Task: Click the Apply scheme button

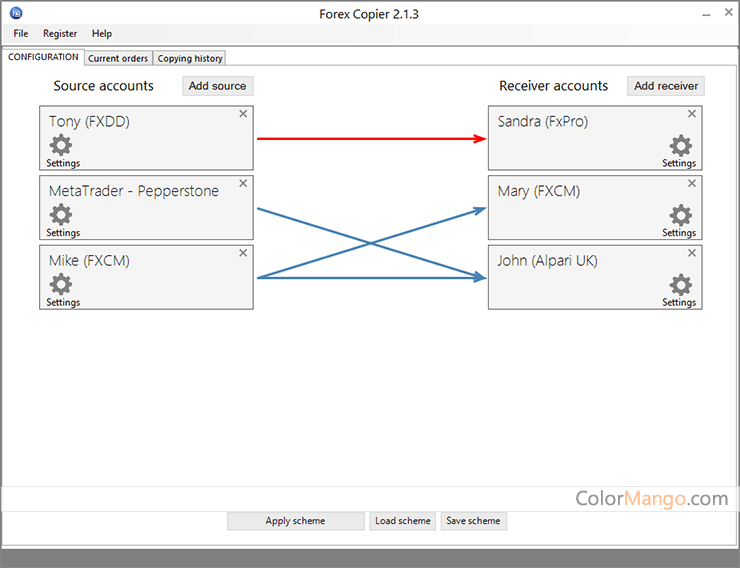Action: [295, 521]
